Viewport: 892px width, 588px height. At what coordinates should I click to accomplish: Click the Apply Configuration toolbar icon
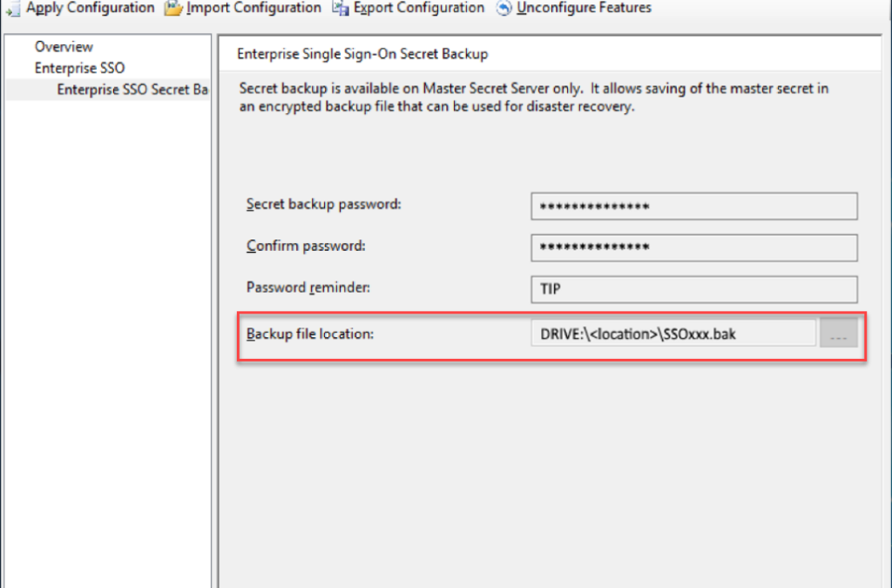12,9
